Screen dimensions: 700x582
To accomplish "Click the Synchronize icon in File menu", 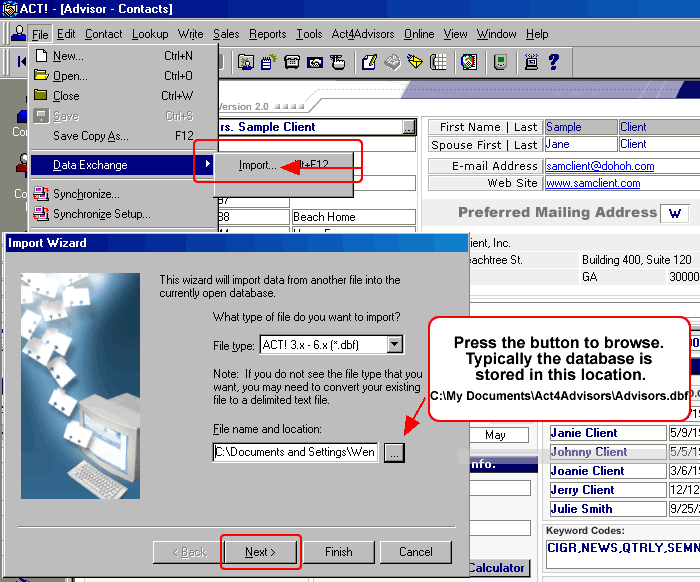I will point(41,194).
